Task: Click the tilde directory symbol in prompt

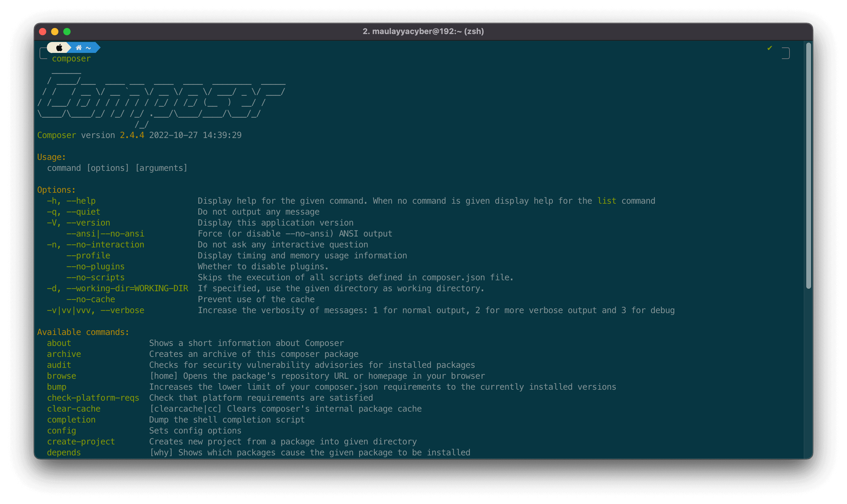Action: coord(88,48)
